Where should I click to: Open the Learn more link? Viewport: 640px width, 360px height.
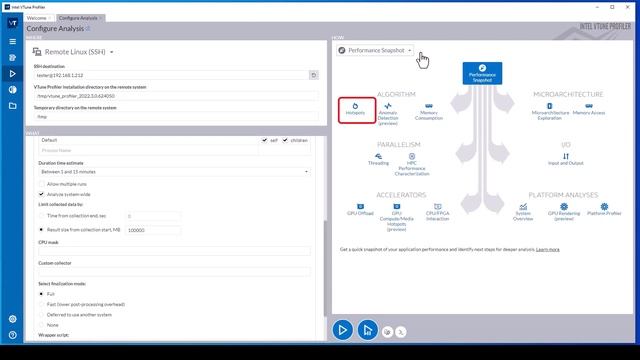[x=547, y=249]
